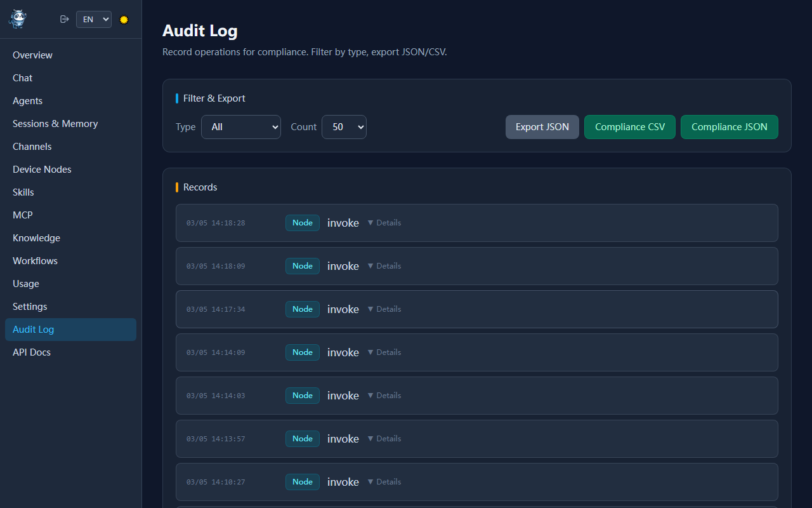Click the page description about compliance

click(304, 52)
